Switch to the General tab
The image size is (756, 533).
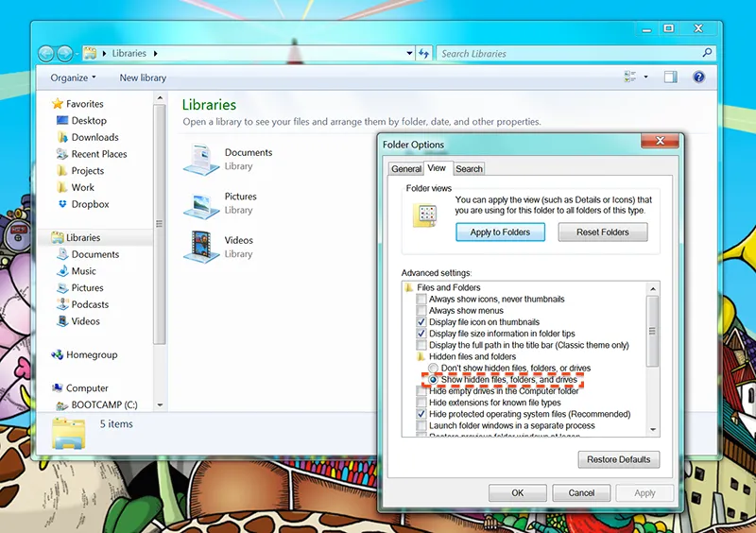point(406,169)
